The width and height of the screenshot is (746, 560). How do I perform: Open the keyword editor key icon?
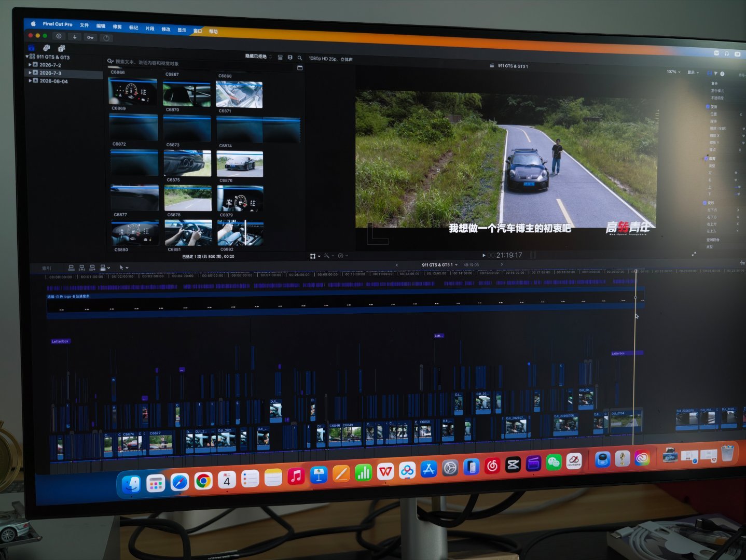coord(90,37)
